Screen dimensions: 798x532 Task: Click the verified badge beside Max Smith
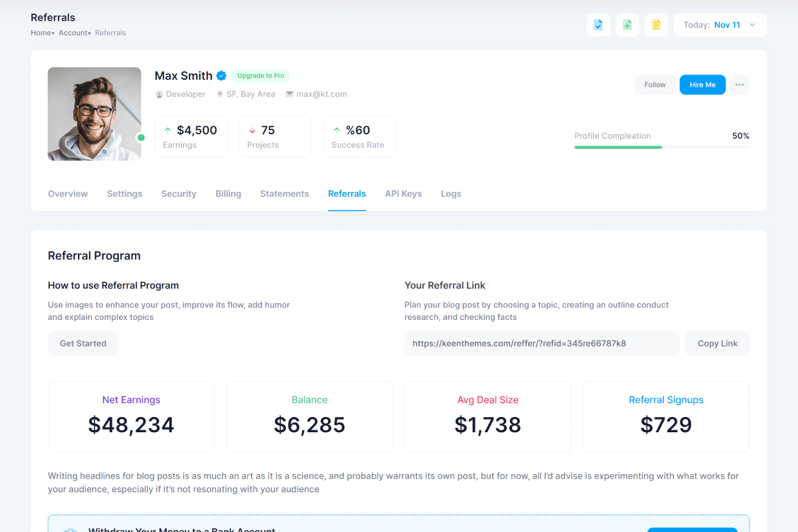(221, 76)
